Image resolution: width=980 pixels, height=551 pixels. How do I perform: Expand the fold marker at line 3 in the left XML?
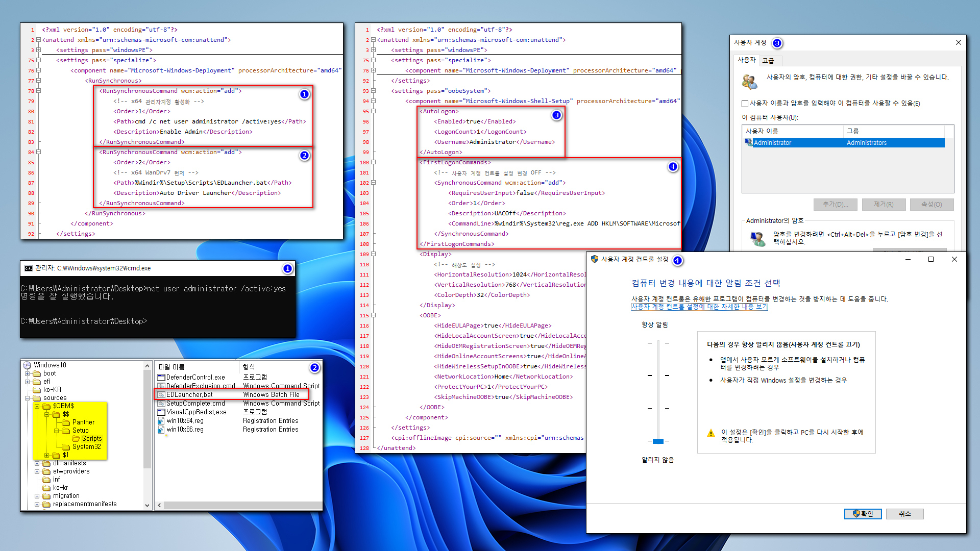38,50
